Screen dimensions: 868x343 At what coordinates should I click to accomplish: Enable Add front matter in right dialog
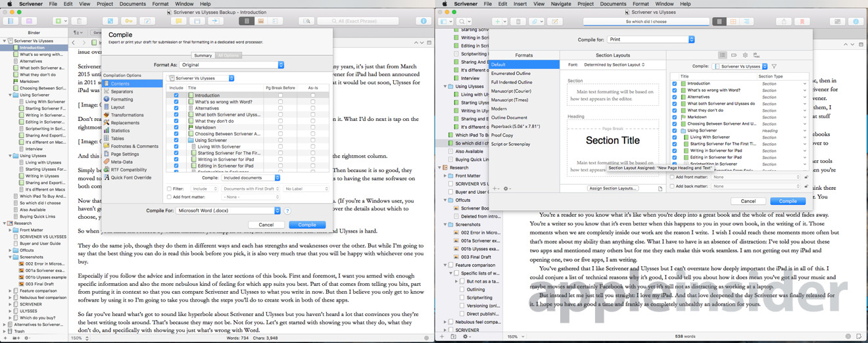click(672, 177)
